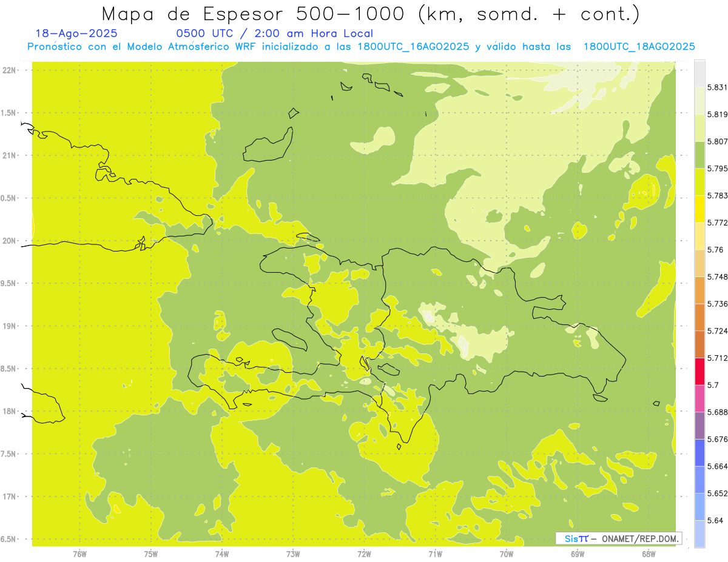Click the legend value 5.748
Screen dimensions: 728x562
717,276
